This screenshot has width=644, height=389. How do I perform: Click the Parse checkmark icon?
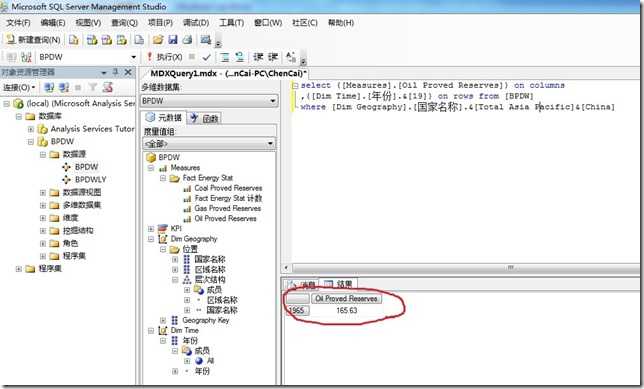pyautogui.click(x=207, y=57)
